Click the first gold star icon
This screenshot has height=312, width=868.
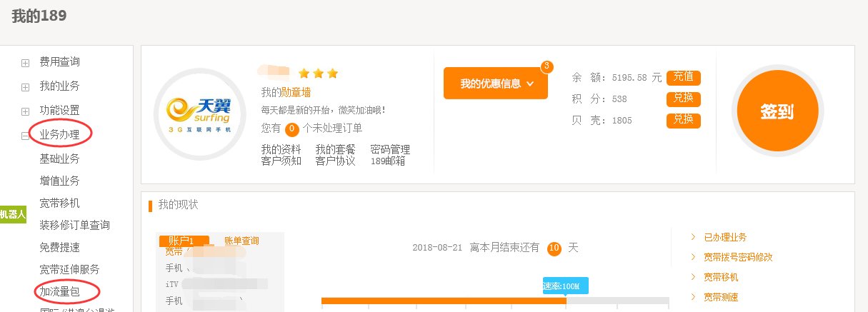pyautogui.click(x=304, y=74)
